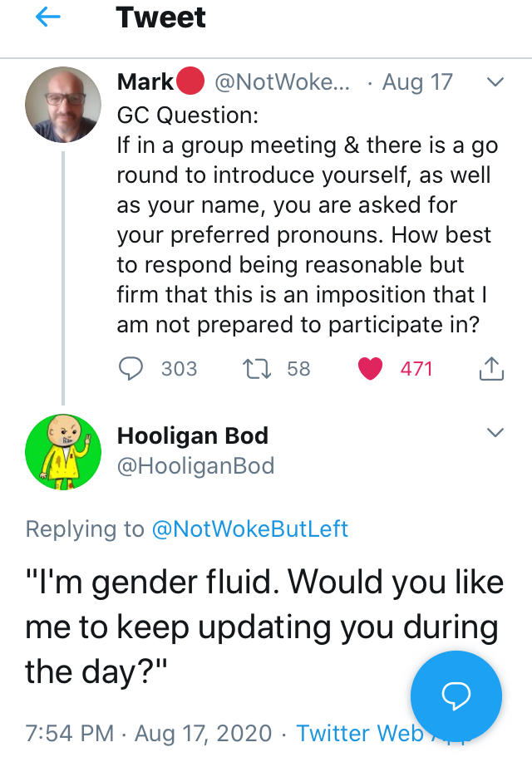Screen dimensions: 532x757
Task: Tap the @HooliganBod handle
Action: click(x=195, y=465)
